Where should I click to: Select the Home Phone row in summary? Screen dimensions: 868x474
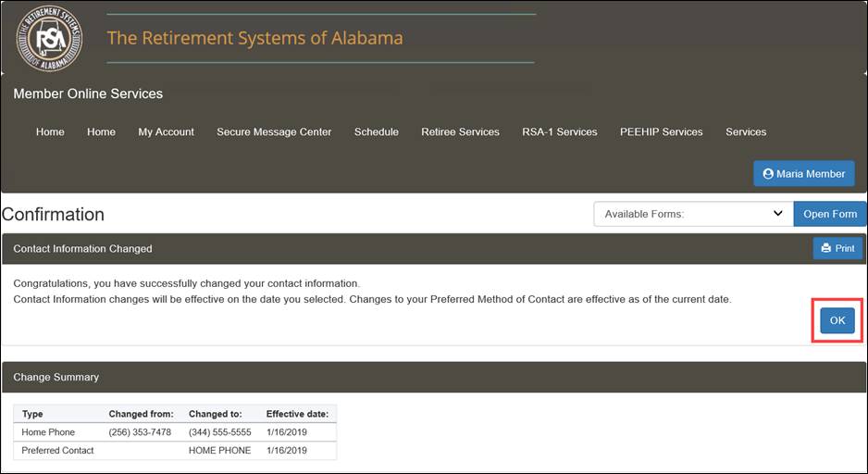(x=175, y=432)
